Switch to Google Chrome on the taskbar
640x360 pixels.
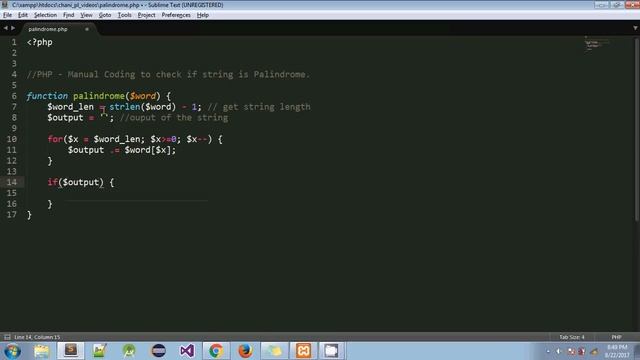click(x=216, y=351)
